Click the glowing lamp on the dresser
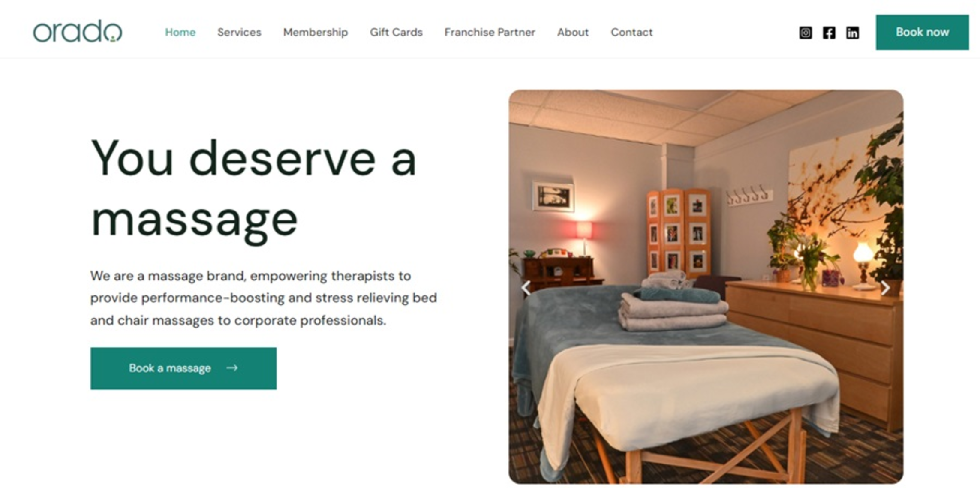This screenshot has height=488, width=980. (x=863, y=264)
